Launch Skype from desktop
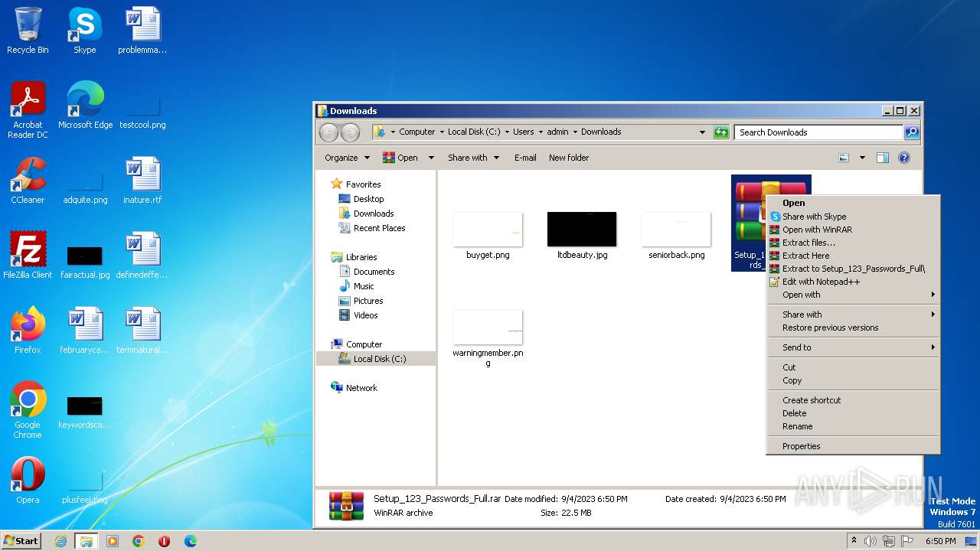 [84, 31]
